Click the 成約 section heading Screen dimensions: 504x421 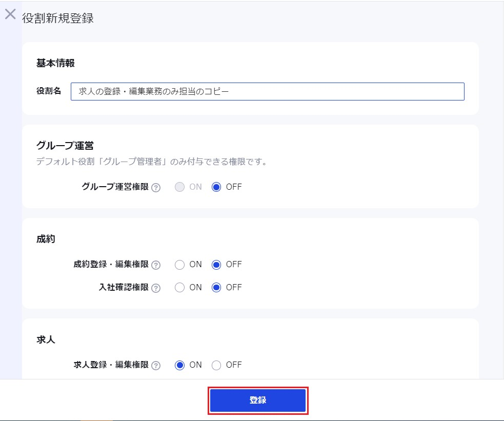pos(46,239)
